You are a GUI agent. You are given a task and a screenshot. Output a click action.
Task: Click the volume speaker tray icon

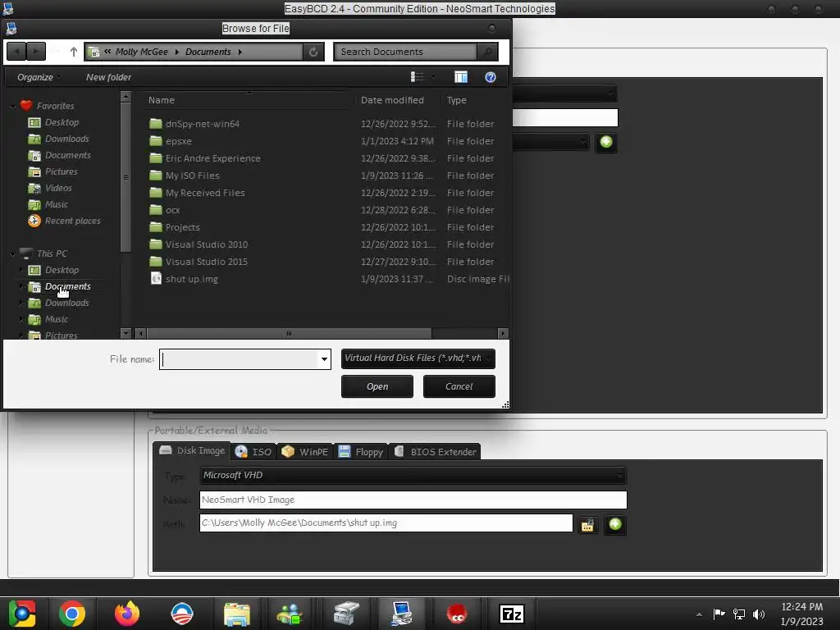coord(759,614)
